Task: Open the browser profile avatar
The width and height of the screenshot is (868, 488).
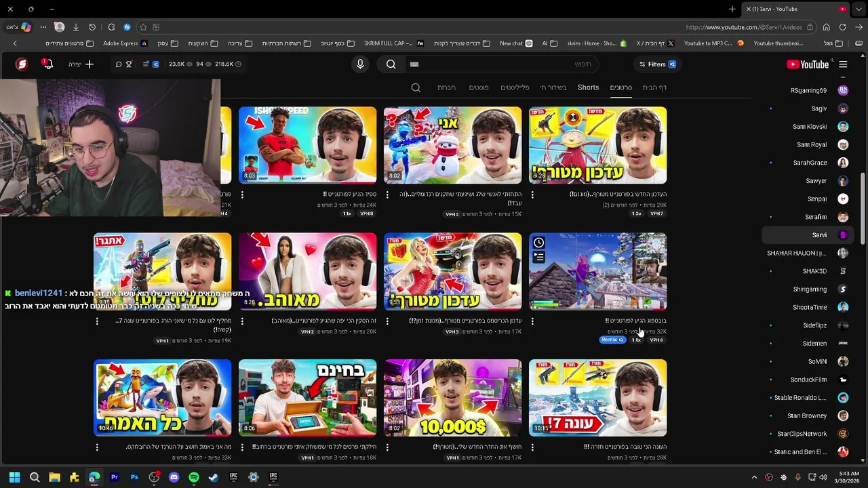Action: (x=60, y=27)
